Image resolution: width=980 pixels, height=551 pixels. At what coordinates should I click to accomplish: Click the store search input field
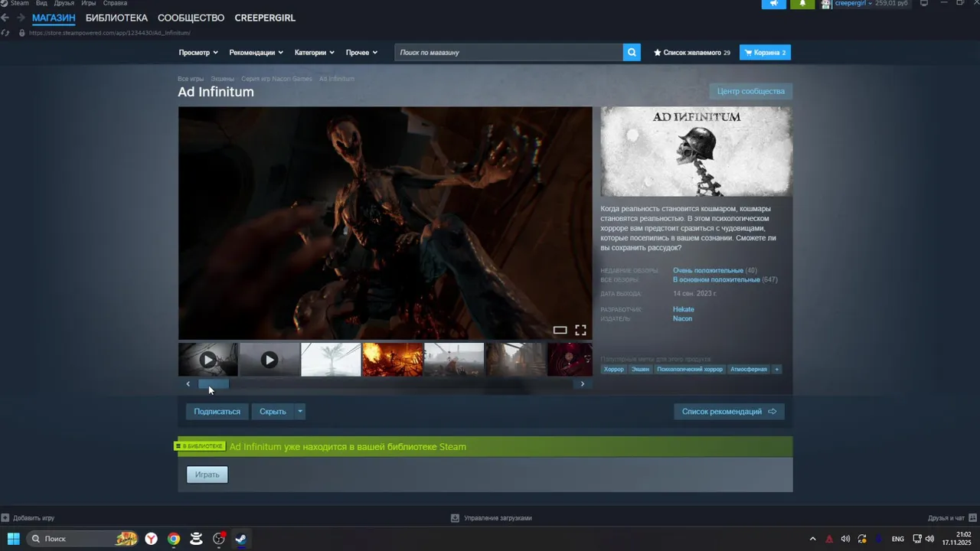point(509,53)
